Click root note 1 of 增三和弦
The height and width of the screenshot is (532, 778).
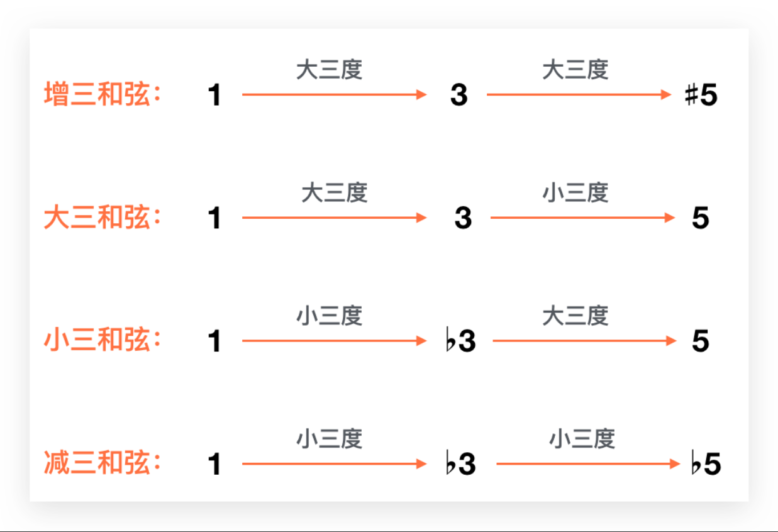214,96
